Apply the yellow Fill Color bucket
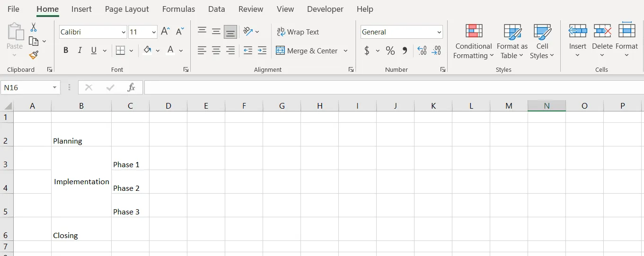Screen dimensions: 644x256 (147, 51)
